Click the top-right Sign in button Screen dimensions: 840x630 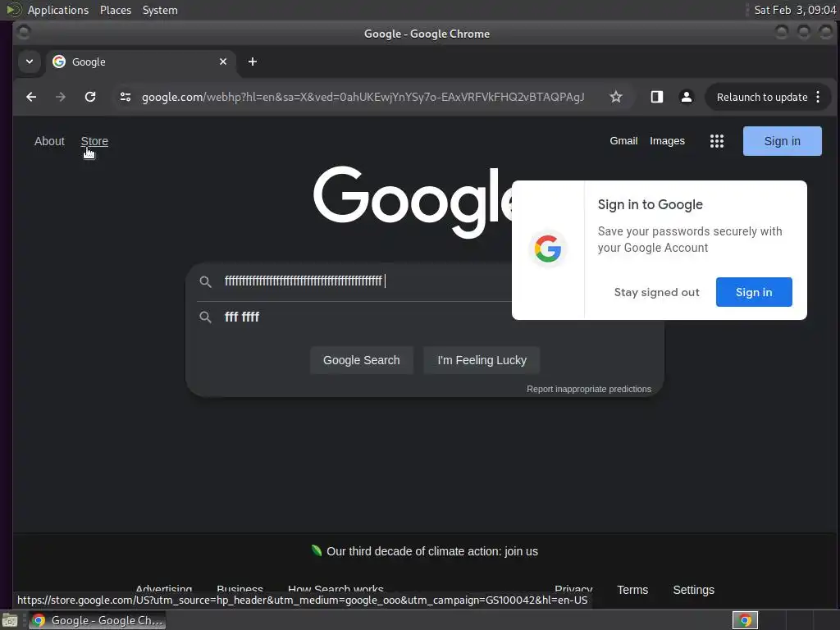point(782,141)
